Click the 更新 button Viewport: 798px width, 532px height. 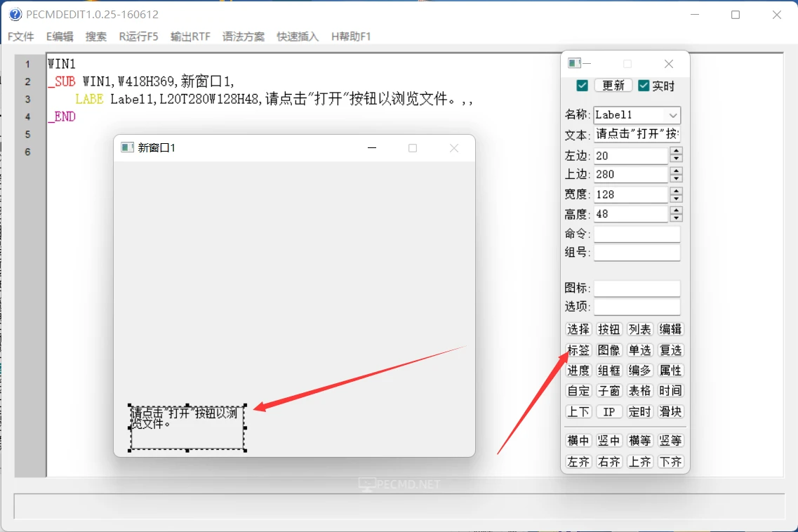(x=613, y=86)
